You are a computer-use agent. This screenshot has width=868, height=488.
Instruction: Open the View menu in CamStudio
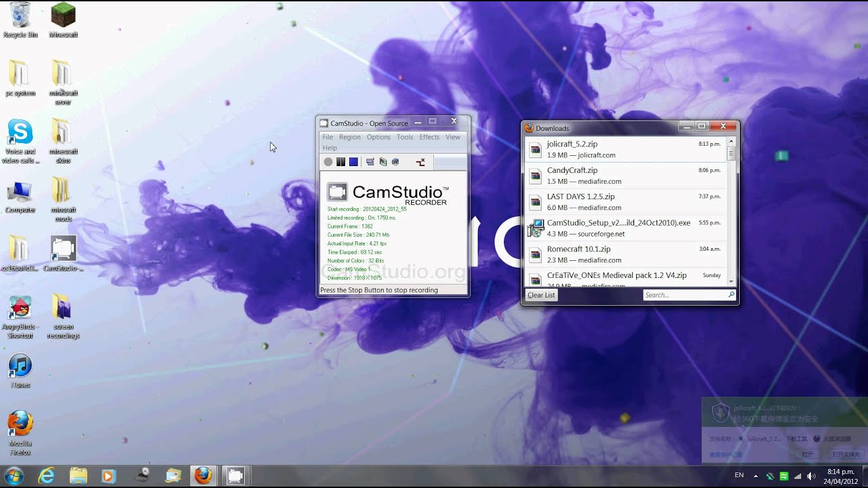[x=453, y=137]
